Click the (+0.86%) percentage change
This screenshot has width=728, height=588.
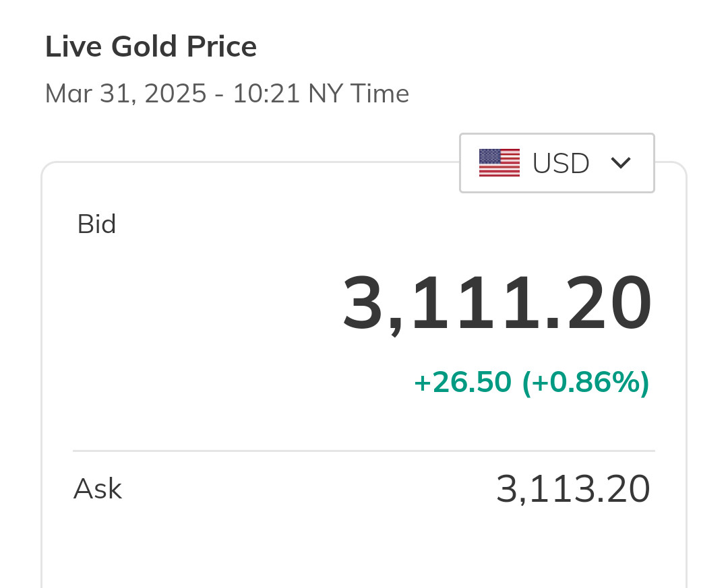pos(586,383)
